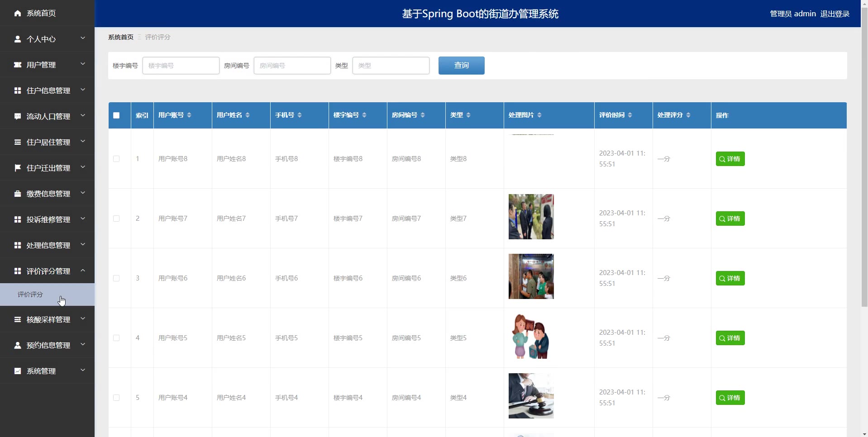Sort table by 处理评分 column arrows
Image resolution: width=868 pixels, height=437 pixels.
coord(688,115)
